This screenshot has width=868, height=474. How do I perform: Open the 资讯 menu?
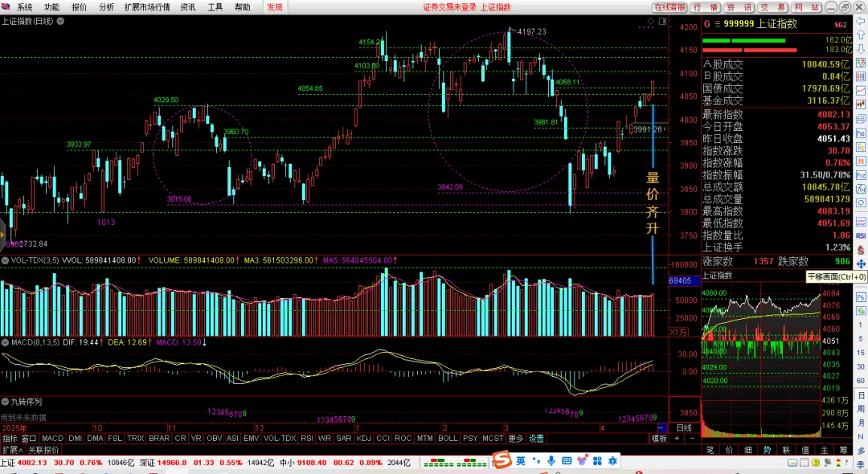[x=187, y=7]
